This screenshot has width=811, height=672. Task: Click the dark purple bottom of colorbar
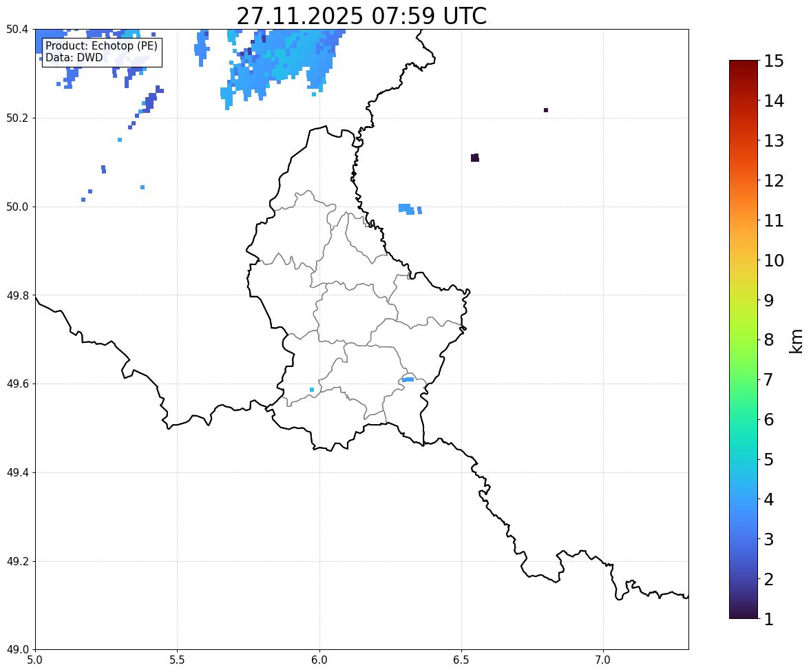tap(744, 612)
